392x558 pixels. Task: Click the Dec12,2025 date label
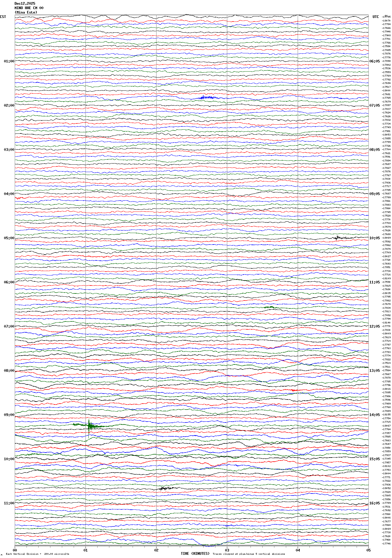[25, 4]
